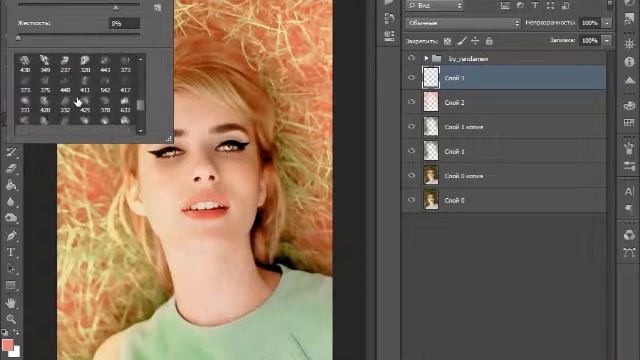Toggle lock image pixels (brush icon)
The image size is (640, 360).
[462, 41]
